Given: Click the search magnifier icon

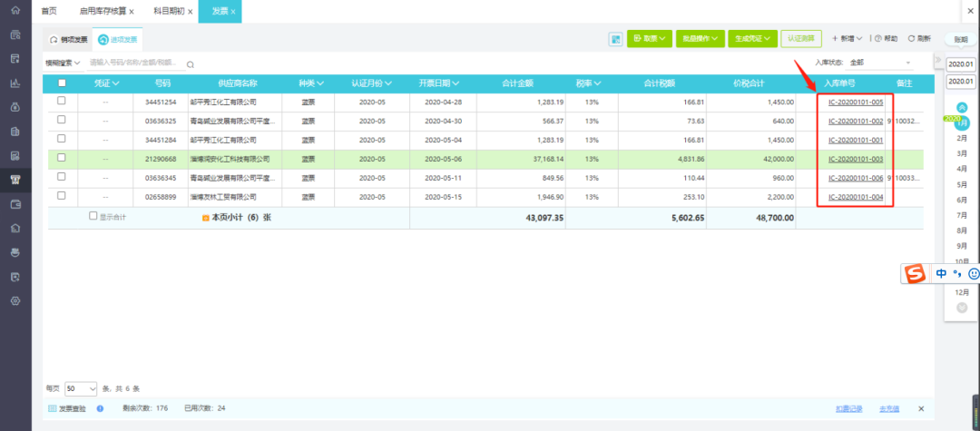Looking at the screenshot, I should click(191, 64).
